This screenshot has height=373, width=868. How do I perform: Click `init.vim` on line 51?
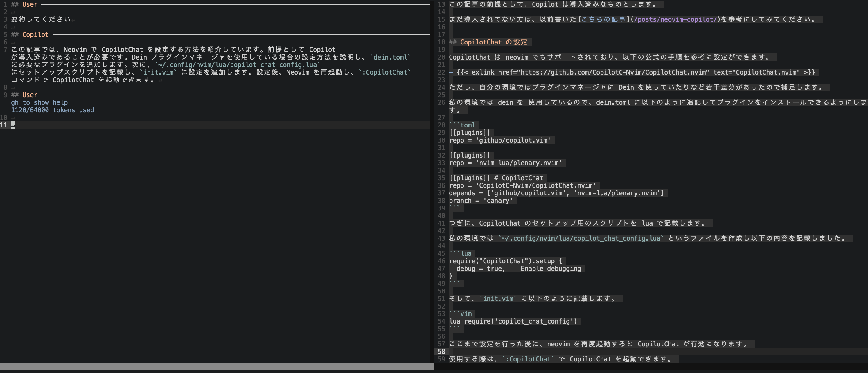click(x=498, y=298)
